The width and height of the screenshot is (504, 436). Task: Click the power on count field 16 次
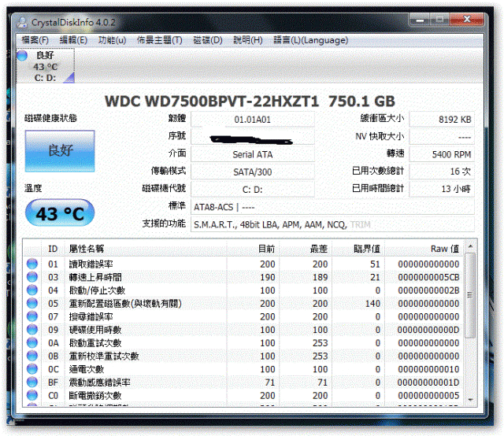point(442,172)
